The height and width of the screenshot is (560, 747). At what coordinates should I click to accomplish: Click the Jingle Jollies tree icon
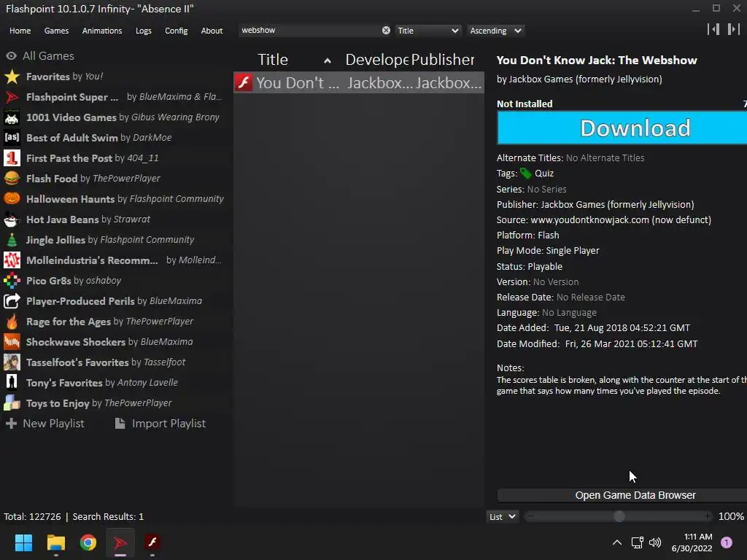12,240
